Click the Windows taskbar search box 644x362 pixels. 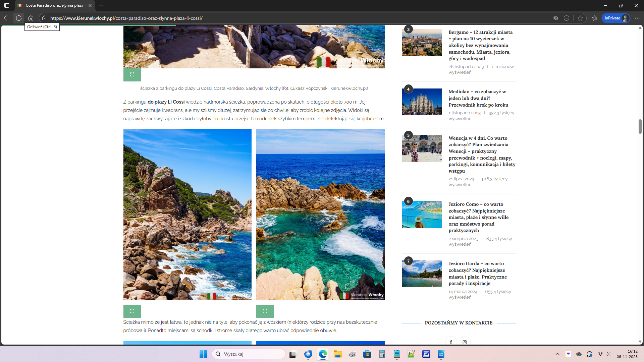tap(249, 354)
